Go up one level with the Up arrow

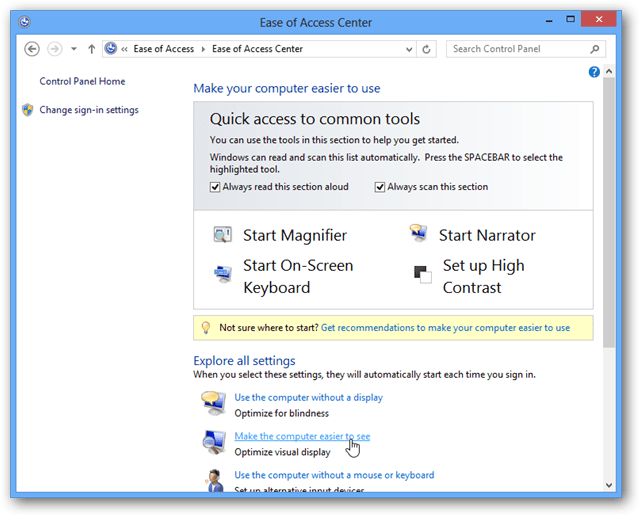tap(91, 49)
